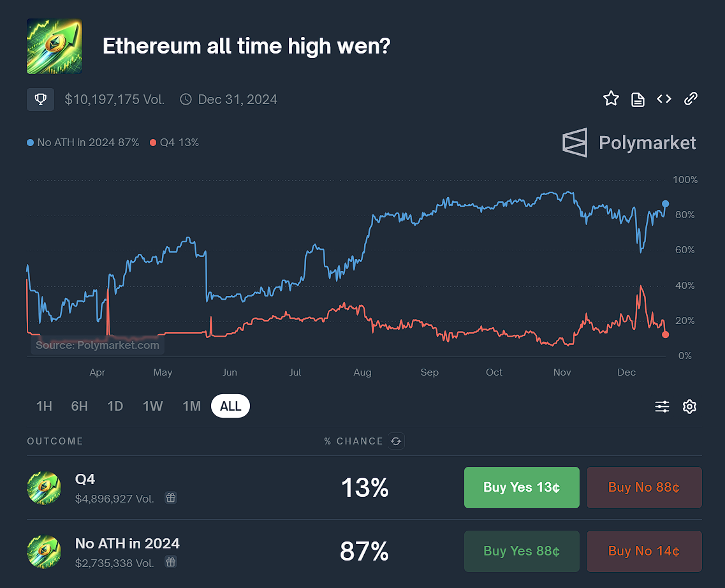Click the embed code icon
Screen dimensions: 725x588
[x=664, y=99]
